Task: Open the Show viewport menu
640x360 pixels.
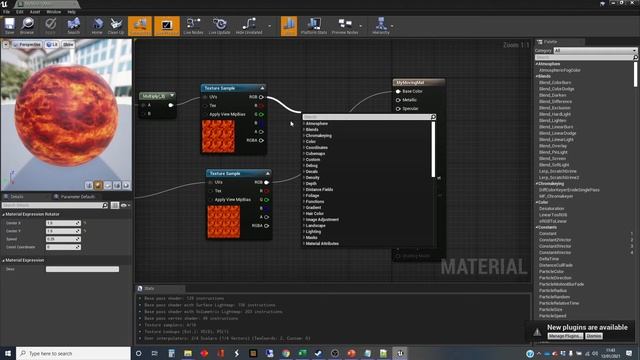Action: click(68, 44)
